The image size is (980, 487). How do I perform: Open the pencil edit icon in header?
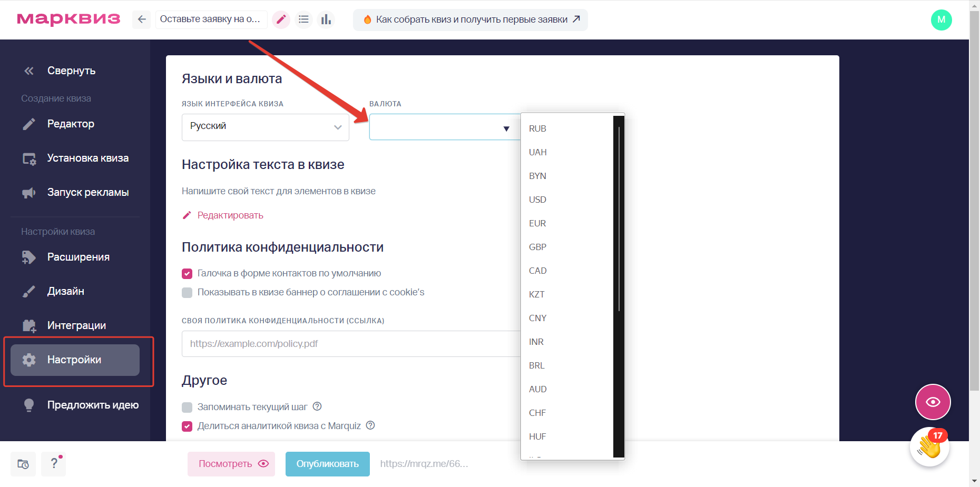[x=281, y=19]
